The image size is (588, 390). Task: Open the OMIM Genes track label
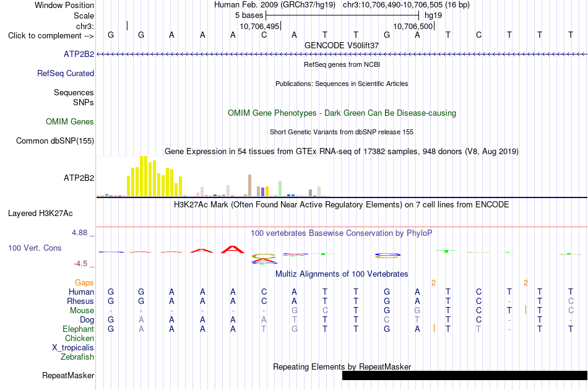pyautogui.click(x=69, y=121)
